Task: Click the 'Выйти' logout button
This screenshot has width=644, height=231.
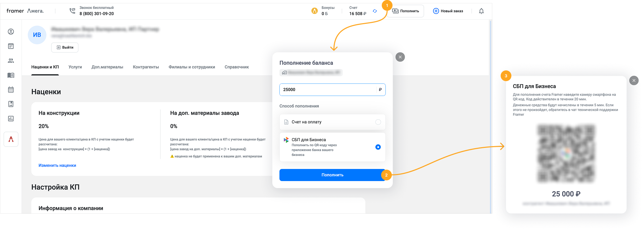Action: [x=65, y=48]
